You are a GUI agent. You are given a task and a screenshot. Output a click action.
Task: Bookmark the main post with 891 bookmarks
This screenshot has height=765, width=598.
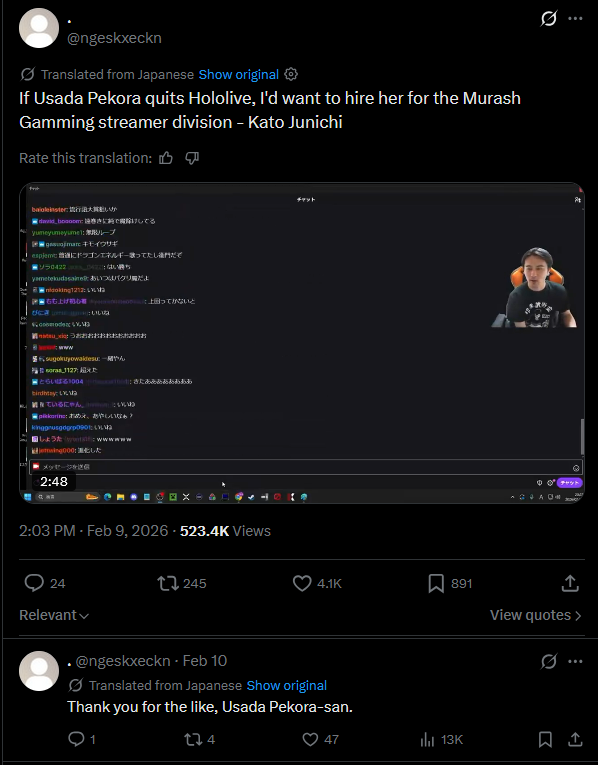(450, 583)
